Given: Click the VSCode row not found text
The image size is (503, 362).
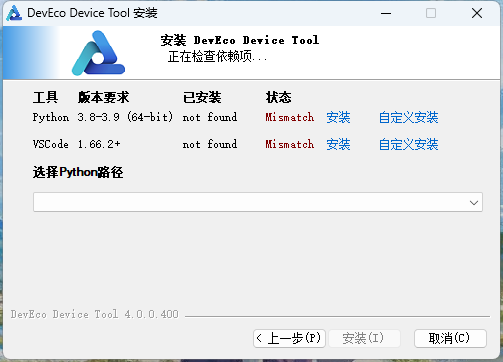Looking at the screenshot, I should (210, 144).
